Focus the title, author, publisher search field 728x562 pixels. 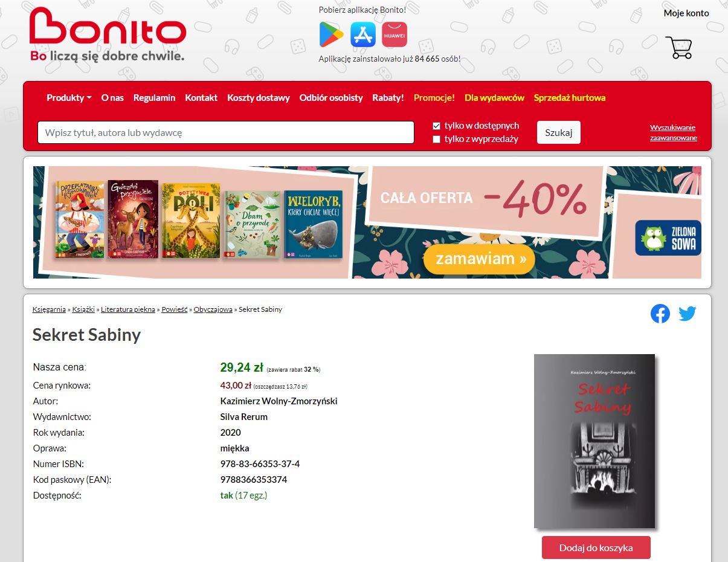226,132
